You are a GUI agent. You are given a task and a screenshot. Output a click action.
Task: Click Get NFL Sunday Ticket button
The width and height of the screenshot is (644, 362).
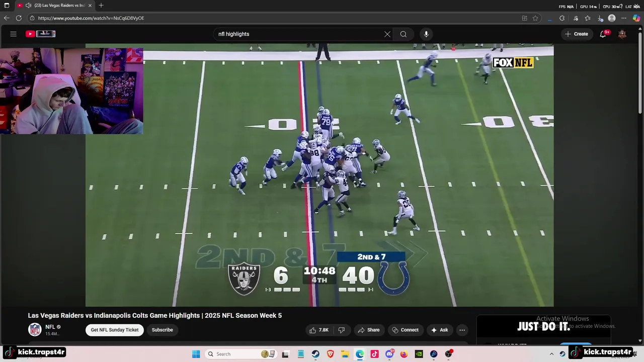click(x=115, y=330)
